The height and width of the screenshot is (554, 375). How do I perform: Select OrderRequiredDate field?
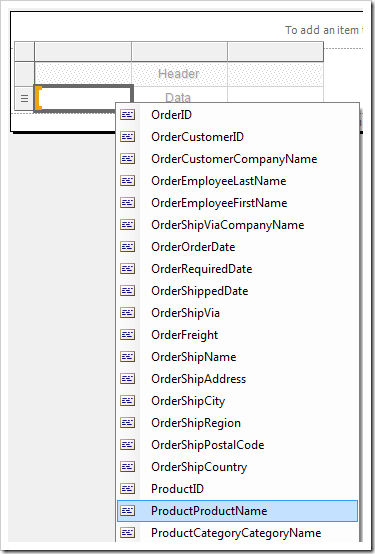click(x=237, y=269)
